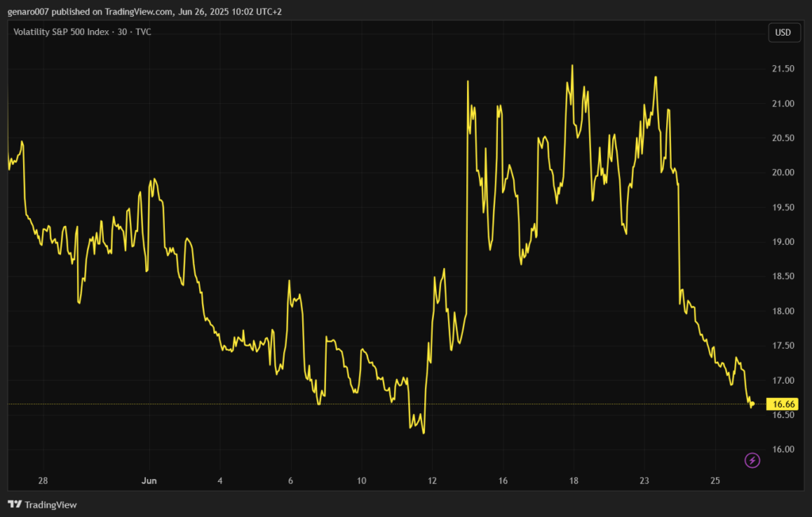Click the Volatility S&P 500 Index title
Image resolution: width=812 pixels, height=517 pixels.
click(63, 32)
